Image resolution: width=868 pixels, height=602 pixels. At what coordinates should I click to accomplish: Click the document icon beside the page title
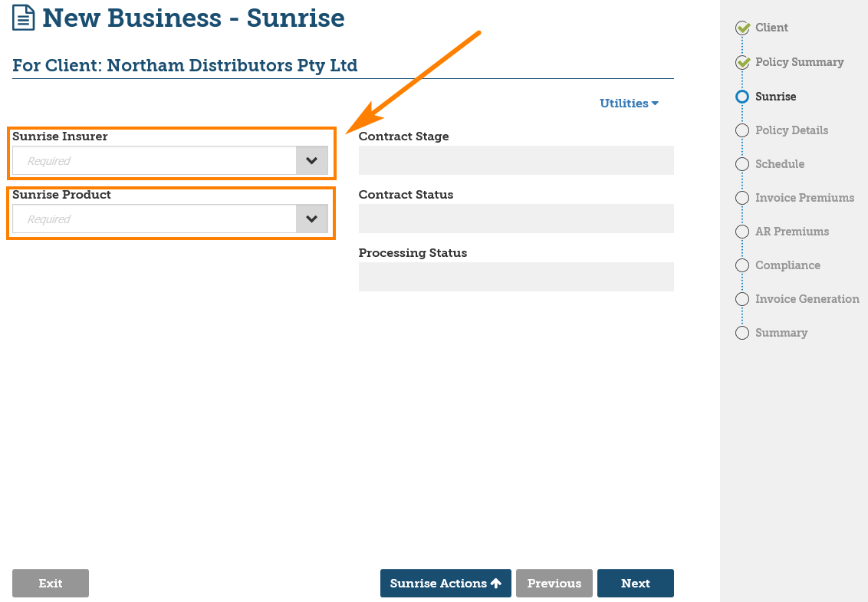tap(25, 18)
